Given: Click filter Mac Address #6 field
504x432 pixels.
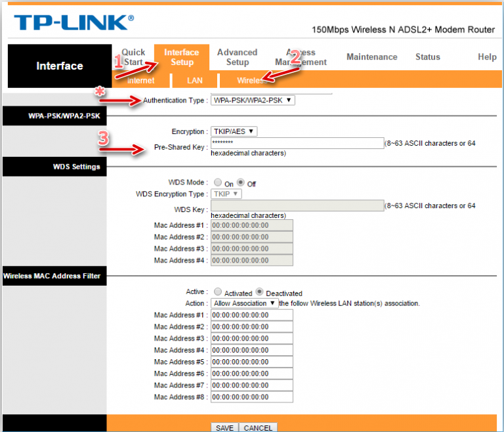Looking at the screenshot, I should [x=252, y=374].
